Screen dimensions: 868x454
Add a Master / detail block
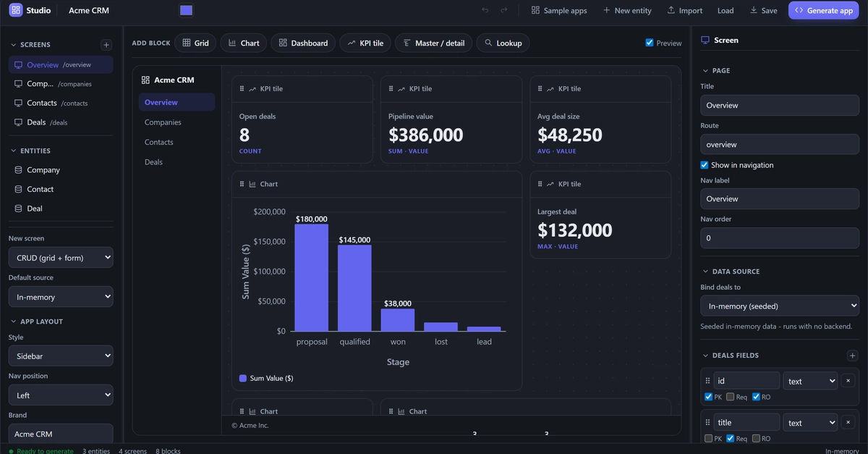(x=434, y=43)
